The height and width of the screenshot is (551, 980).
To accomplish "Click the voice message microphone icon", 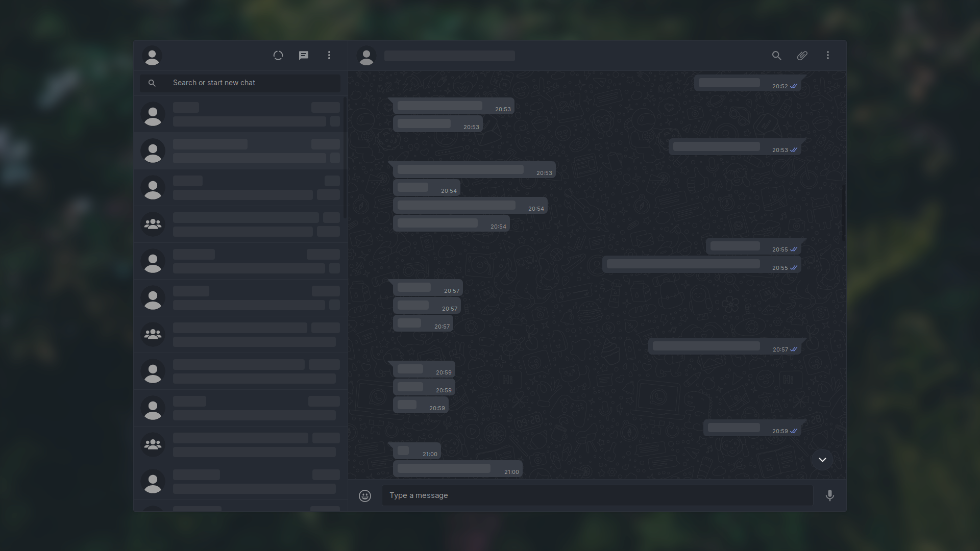I will [830, 495].
